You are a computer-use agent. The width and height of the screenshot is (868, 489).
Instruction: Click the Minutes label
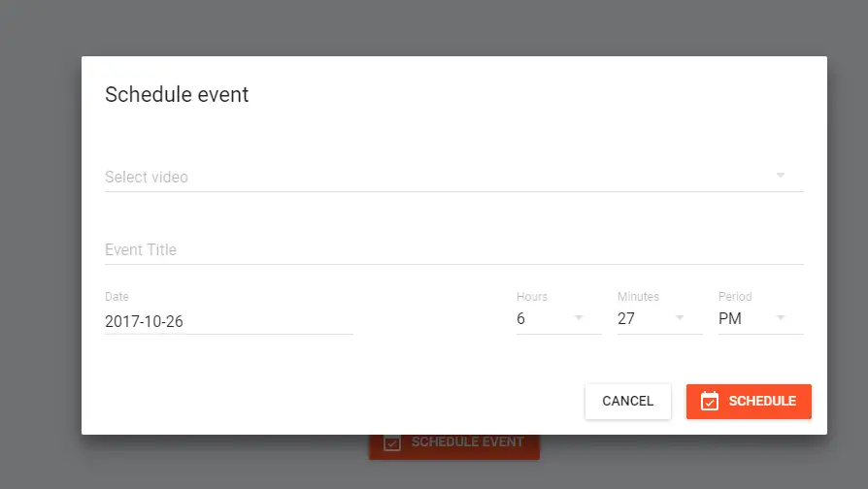pos(638,297)
